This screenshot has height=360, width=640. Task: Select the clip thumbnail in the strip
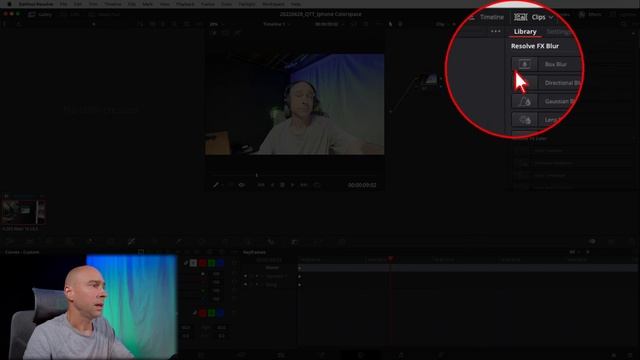(23, 212)
